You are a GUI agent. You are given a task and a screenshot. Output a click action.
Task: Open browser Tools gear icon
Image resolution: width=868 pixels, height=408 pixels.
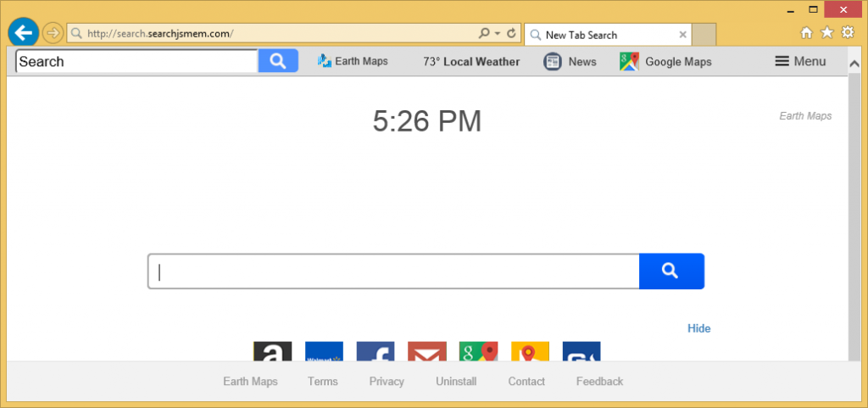[x=848, y=33]
